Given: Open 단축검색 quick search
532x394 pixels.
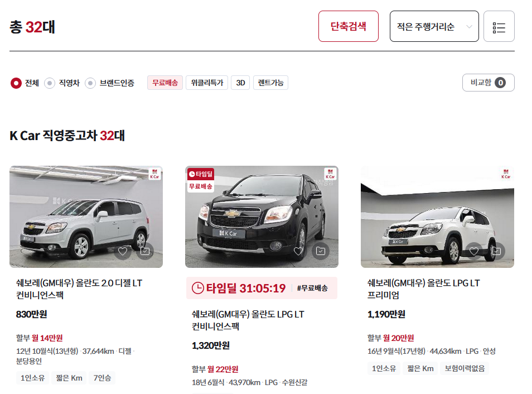Looking at the screenshot, I should coord(348,26).
